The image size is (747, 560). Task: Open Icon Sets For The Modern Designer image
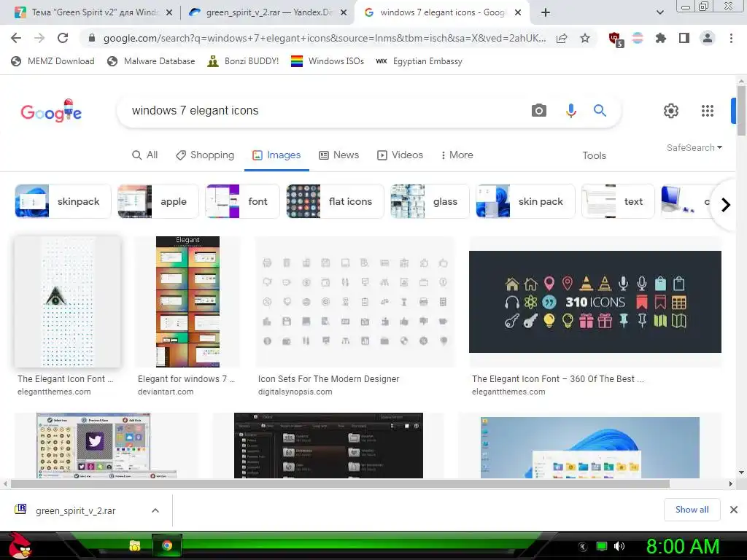pyautogui.click(x=355, y=301)
